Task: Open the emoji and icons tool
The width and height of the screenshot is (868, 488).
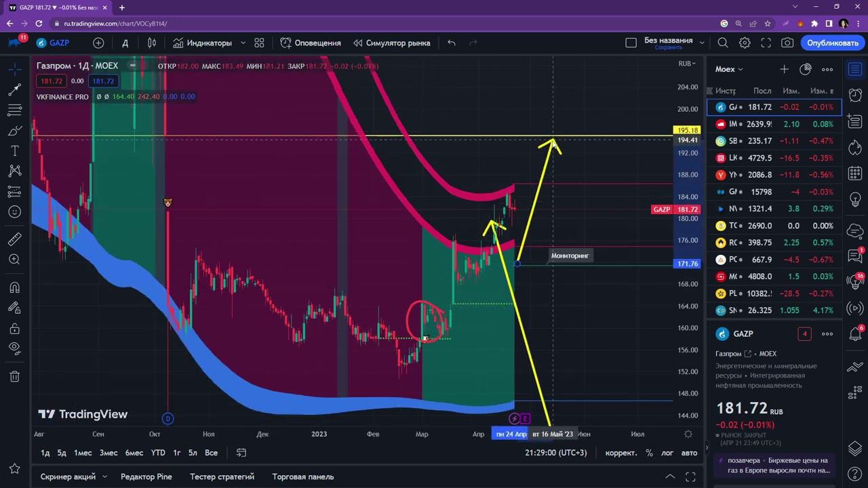Action: 15,212
